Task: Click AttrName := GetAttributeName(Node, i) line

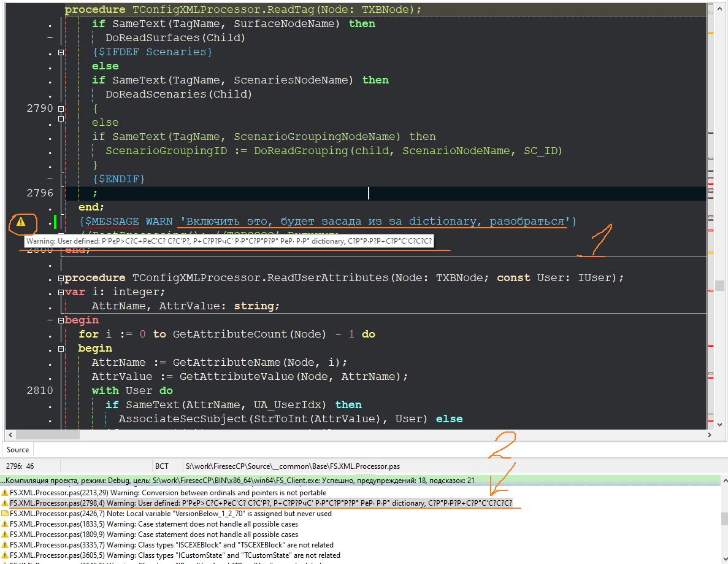Action: 219,362
